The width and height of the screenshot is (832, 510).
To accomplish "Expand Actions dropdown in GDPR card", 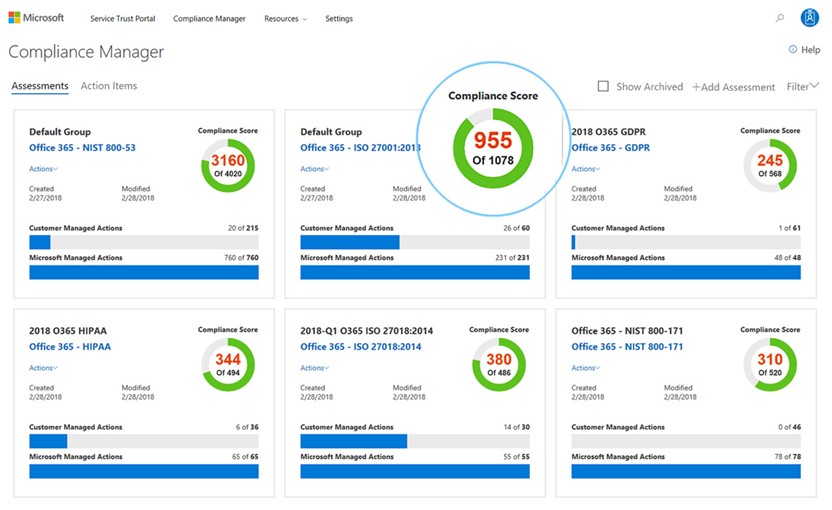I will pyautogui.click(x=585, y=169).
